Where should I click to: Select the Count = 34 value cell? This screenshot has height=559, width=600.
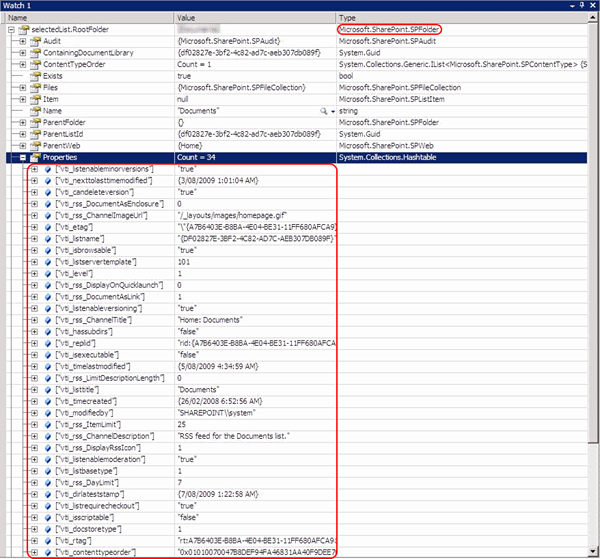pyautogui.click(x=255, y=157)
